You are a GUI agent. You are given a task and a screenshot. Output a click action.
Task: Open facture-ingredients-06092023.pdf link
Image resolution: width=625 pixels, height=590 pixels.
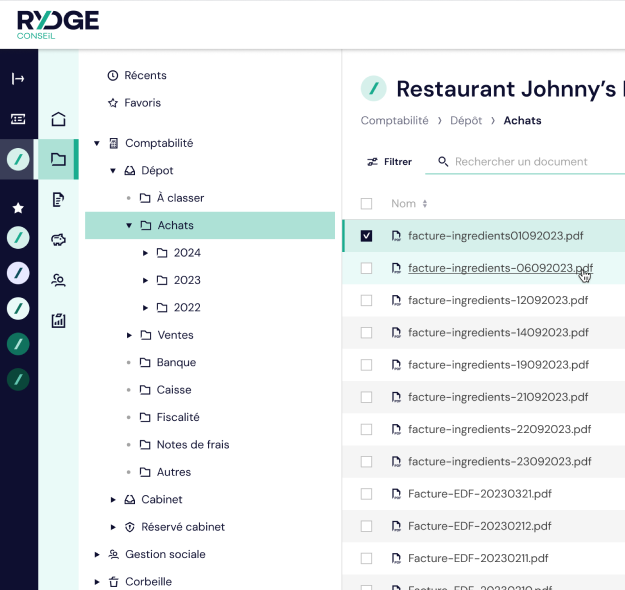[499, 268]
